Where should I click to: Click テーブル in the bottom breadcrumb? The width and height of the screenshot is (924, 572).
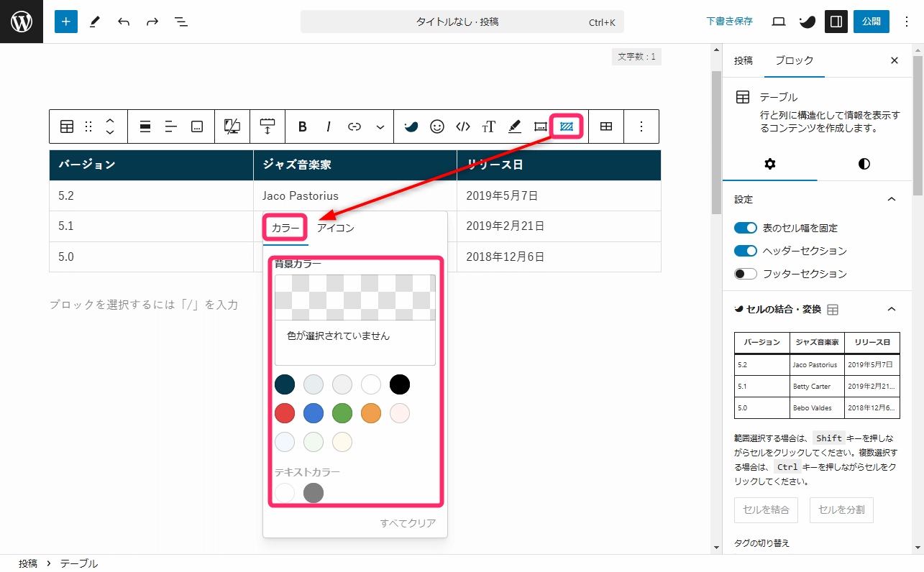pos(79,563)
